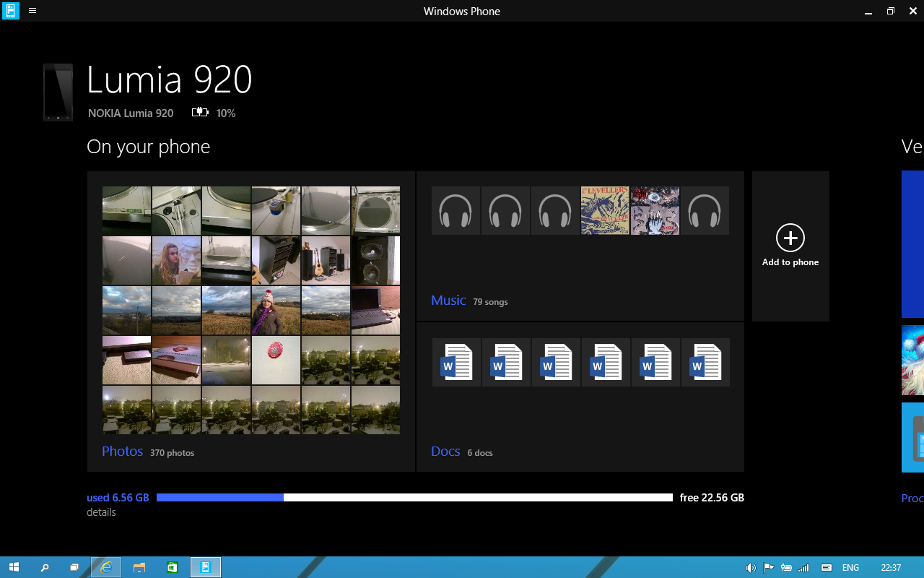Open the hamburger menu in title bar
The image size is (924, 578).
32,11
